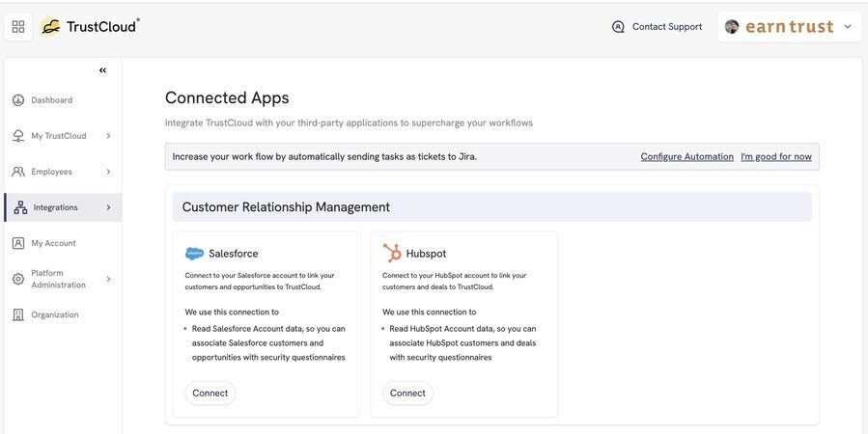Click the TrustCloud brand name text
The image size is (868, 434).
(x=101, y=27)
